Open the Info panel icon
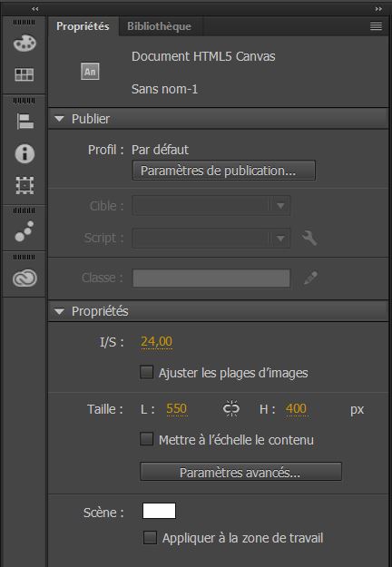 (24, 153)
